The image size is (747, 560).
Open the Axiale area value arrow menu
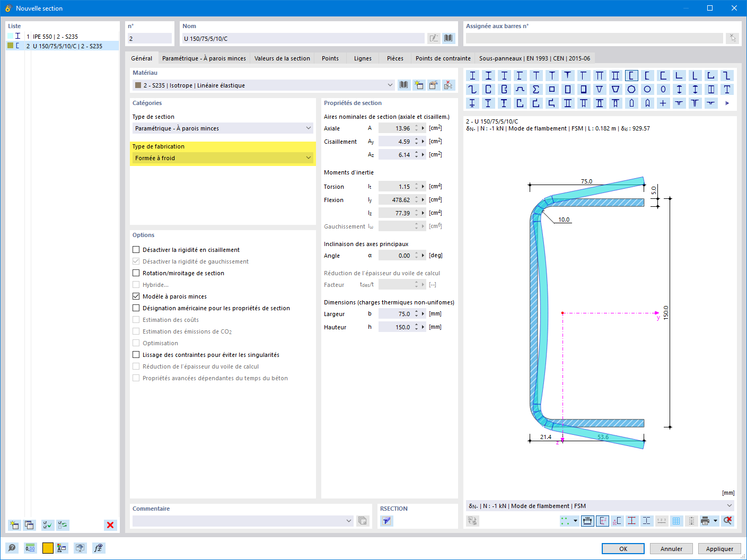click(423, 128)
